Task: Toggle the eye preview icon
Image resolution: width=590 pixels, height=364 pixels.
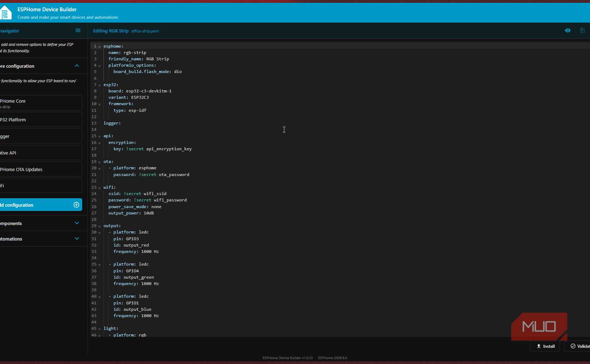Action: tap(567, 31)
